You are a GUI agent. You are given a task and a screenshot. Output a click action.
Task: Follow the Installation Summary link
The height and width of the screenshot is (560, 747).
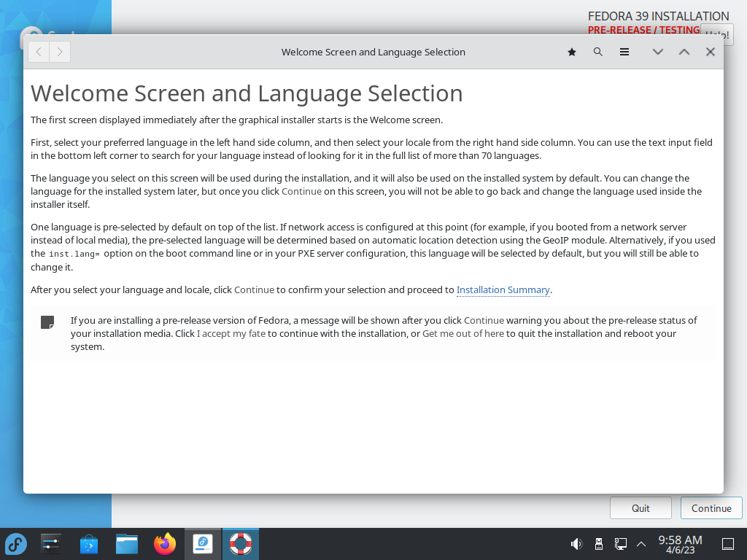(503, 289)
